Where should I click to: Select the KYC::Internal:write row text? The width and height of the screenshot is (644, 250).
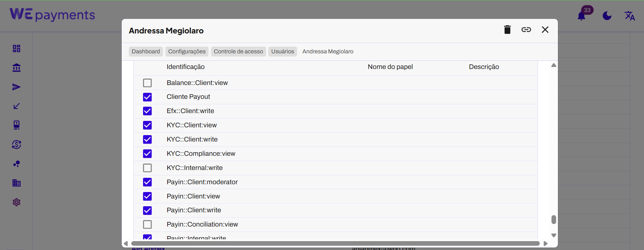point(195,168)
